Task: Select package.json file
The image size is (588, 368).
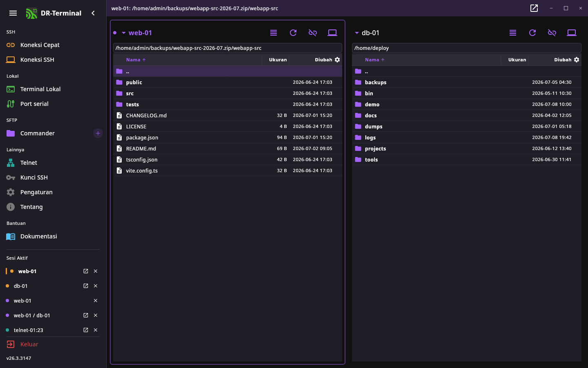Action: (x=227, y=137)
